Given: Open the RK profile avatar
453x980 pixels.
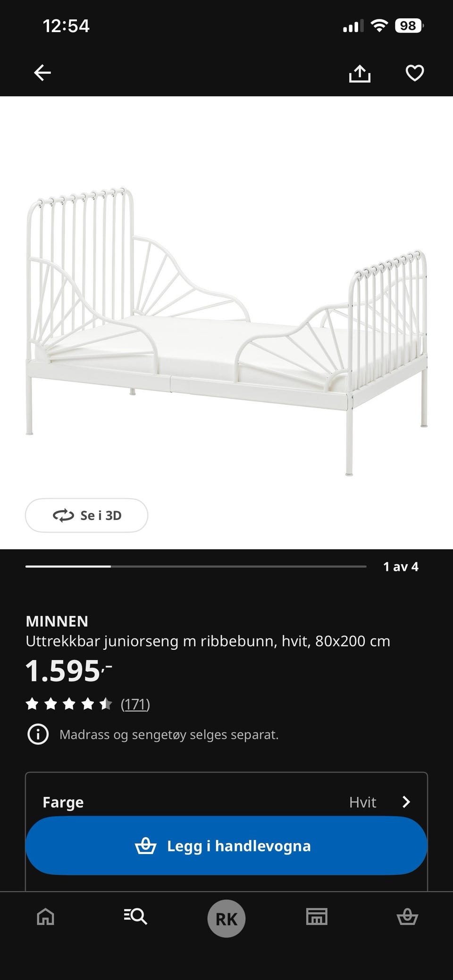Looking at the screenshot, I should [x=226, y=919].
